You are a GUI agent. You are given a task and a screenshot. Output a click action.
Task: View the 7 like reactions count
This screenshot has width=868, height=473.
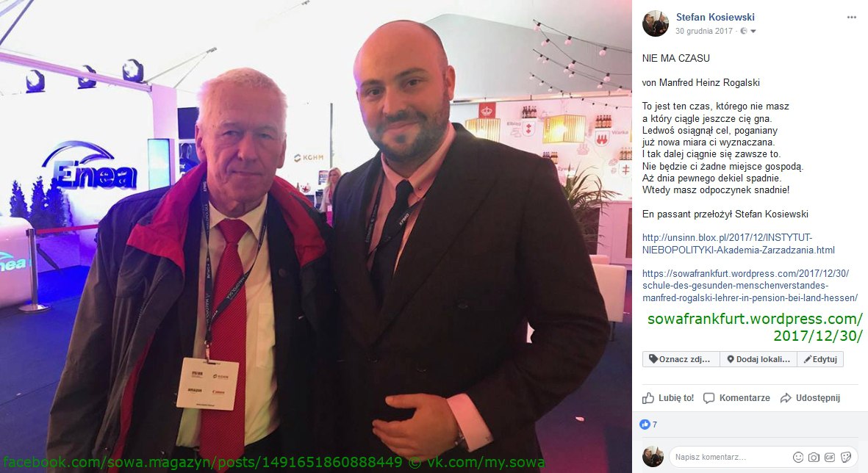648,425
